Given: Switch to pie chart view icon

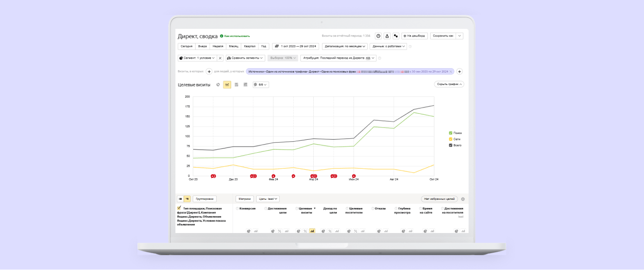Looking at the screenshot, I should point(218,85).
